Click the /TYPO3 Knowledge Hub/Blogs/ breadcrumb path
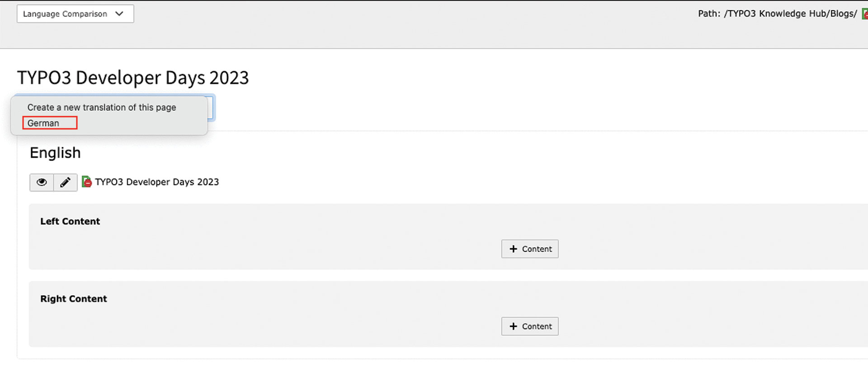This screenshot has height=367, width=868. pos(791,13)
